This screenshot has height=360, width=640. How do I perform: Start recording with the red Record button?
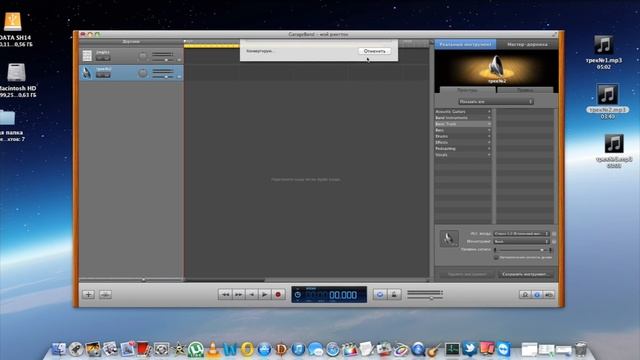[x=278, y=294]
